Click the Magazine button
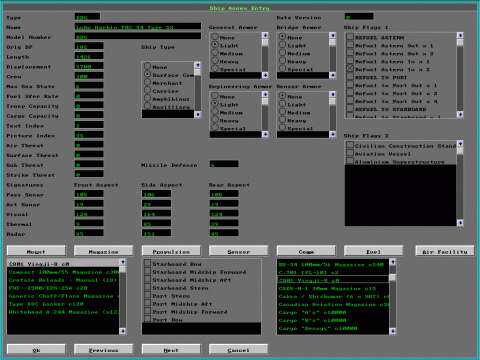Viewport: 480px width, 360px height. click(104, 251)
